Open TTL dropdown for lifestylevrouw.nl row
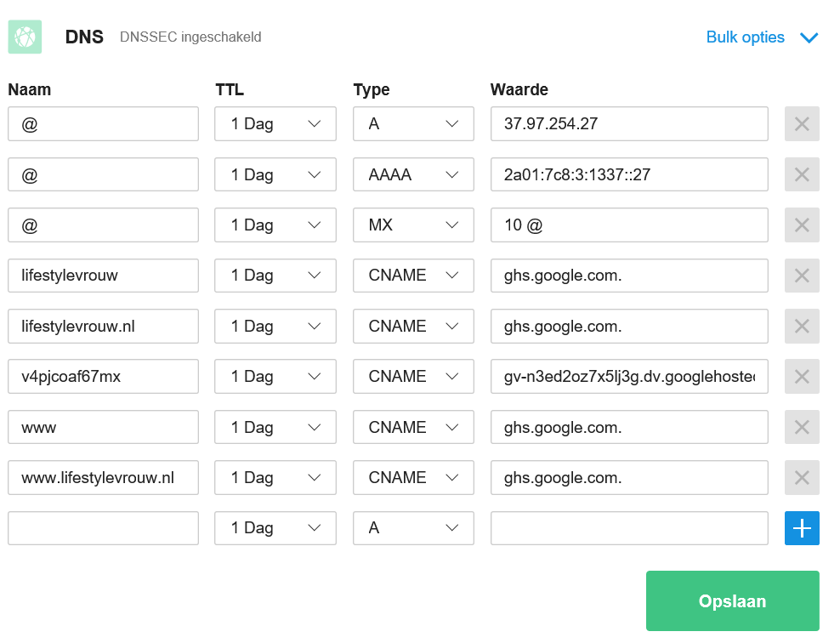Screen dimensions: 840x643 [x=275, y=326]
